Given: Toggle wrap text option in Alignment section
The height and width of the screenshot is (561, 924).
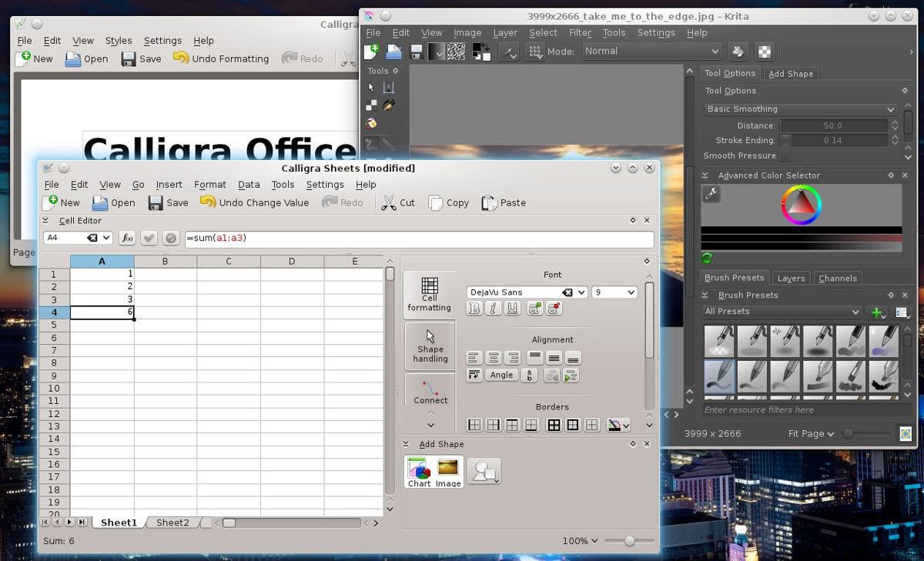Looking at the screenshot, I should pos(474,376).
